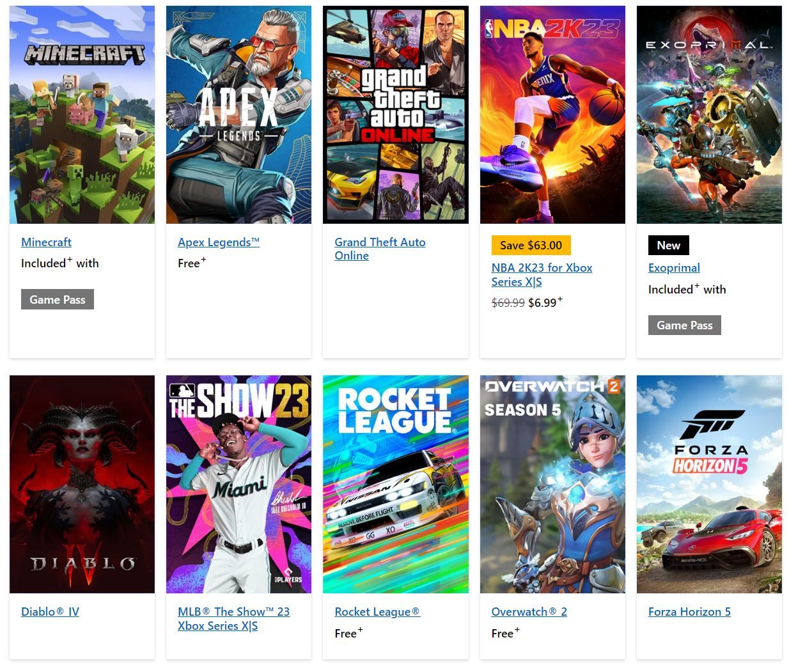This screenshot has height=672, width=789.
Task: Click the Game Pass badge under Minecraft
Action: tap(58, 299)
